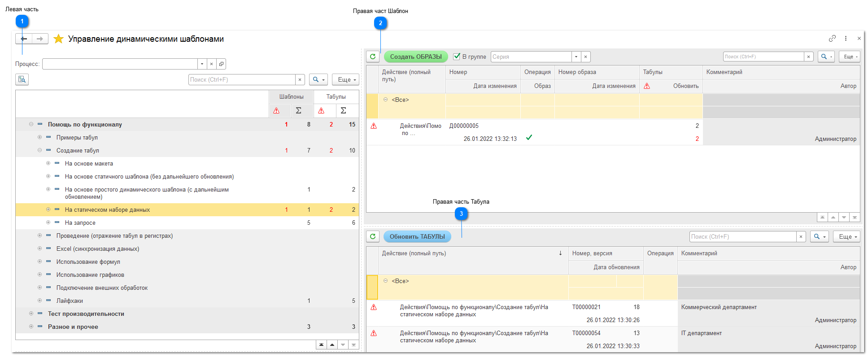Click sigma icon under Шаблоны header
This screenshot has height=358, width=868.
tap(298, 111)
